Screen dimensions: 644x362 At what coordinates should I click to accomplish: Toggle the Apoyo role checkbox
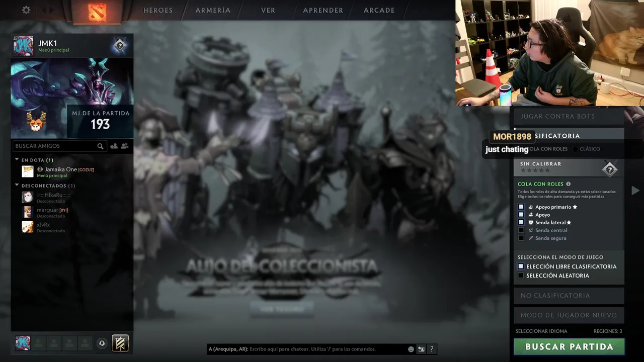[521, 215]
